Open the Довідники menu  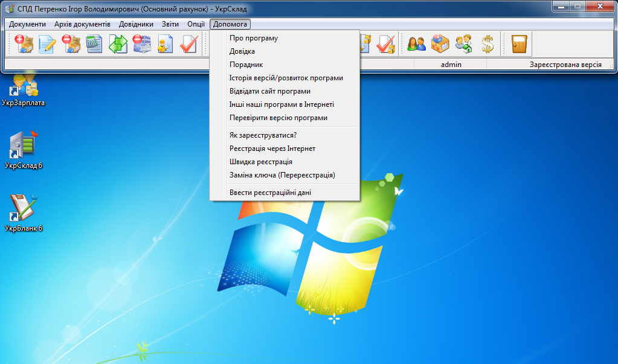click(136, 24)
